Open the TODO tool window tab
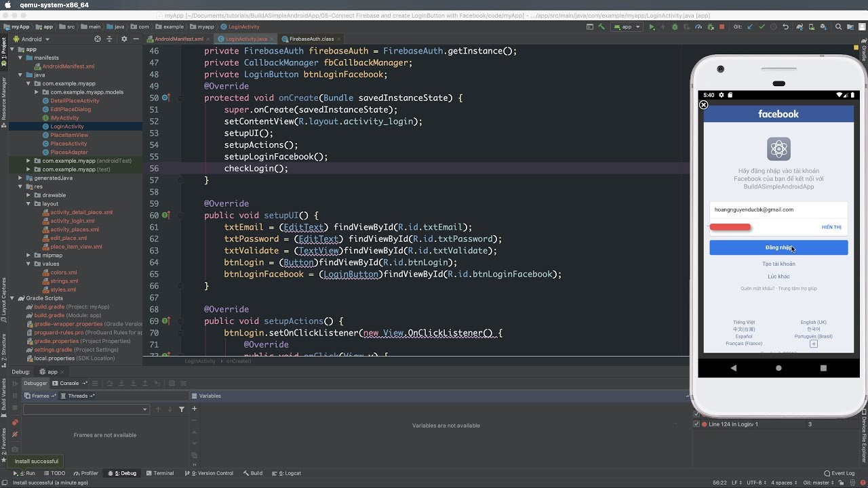 (x=54, y=473)
